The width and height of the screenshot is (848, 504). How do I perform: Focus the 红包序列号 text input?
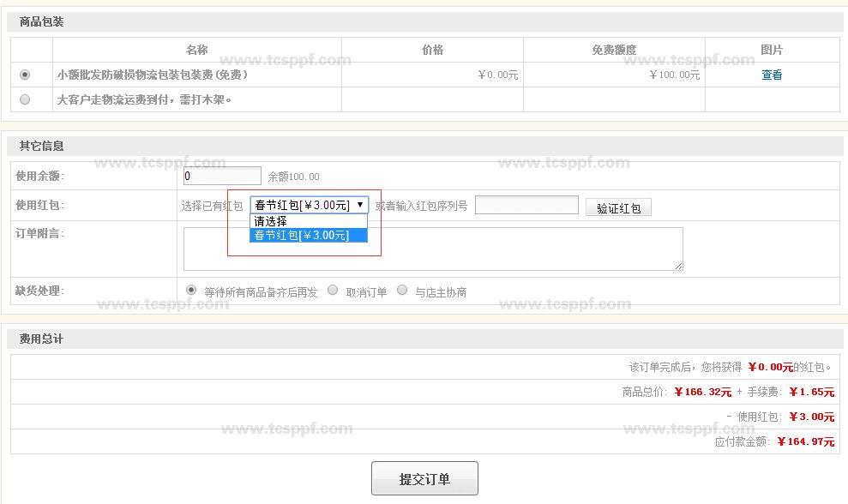[526, 205]
